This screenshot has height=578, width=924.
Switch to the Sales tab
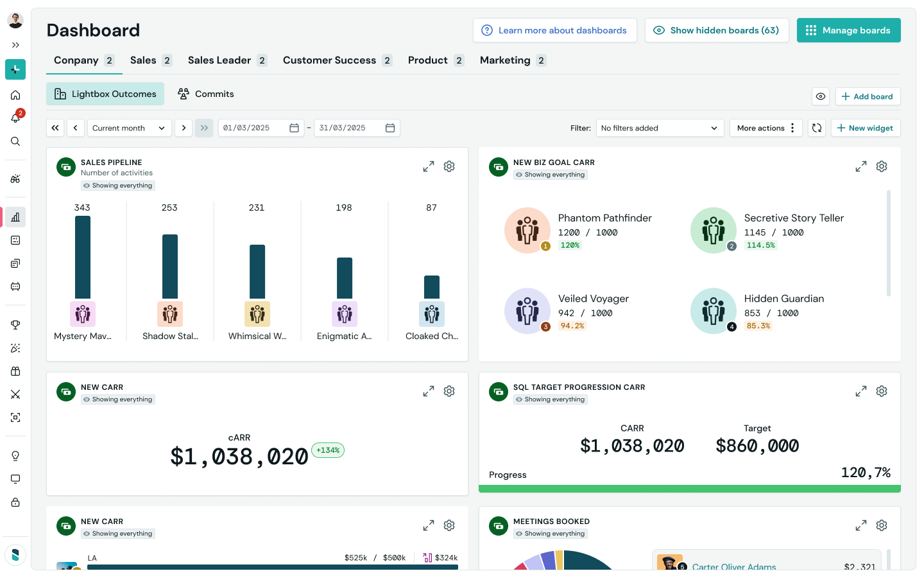tap(151, 60)
